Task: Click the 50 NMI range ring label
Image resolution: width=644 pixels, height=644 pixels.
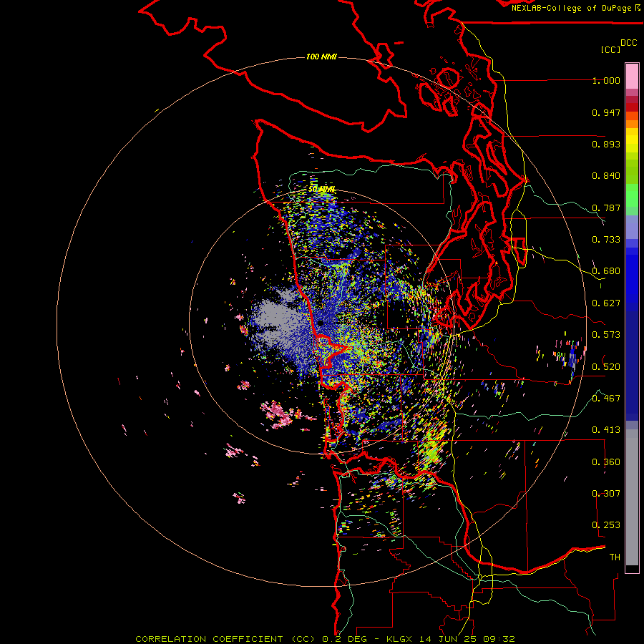Action: pyautogui.click(x=322, y=189)
